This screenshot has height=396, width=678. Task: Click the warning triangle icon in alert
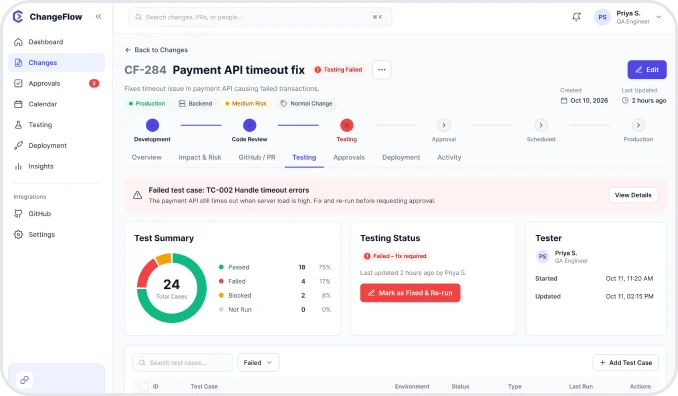[138, 195]
